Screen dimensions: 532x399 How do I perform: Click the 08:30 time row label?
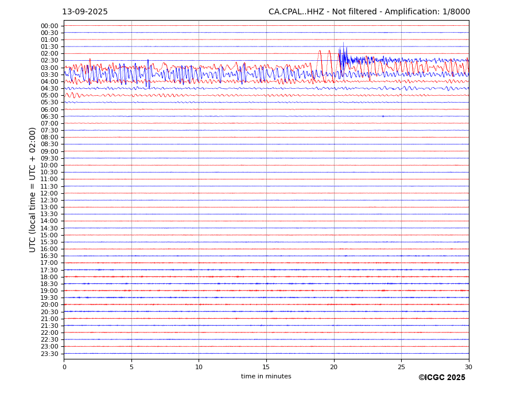tap(49, 144)
